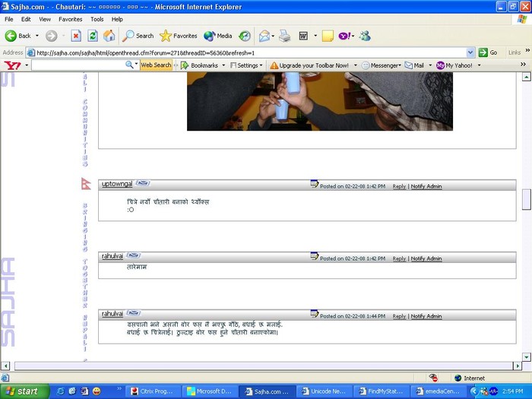The height and width of the screenshot is (399, 532).
Task: Click Reply link on uptowngal's post
Action: click(399, 186)
